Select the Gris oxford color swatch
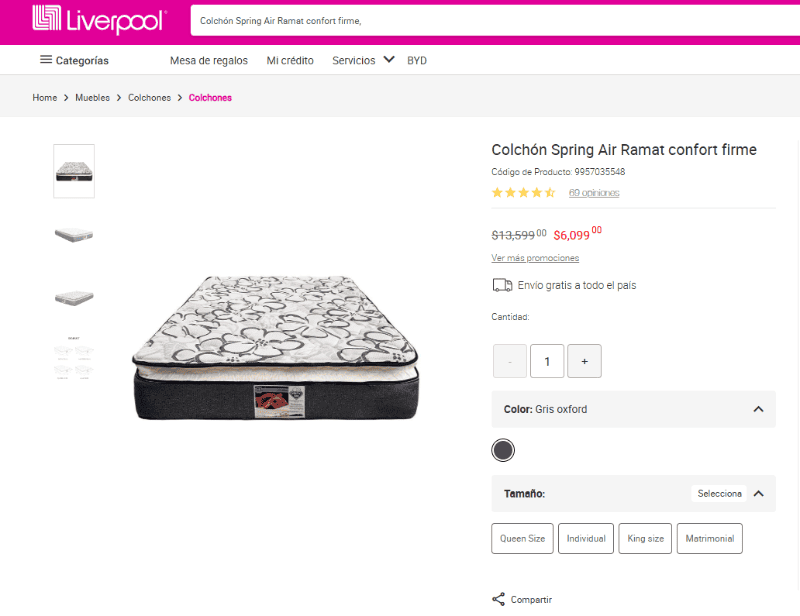 [x=503, y=450]
